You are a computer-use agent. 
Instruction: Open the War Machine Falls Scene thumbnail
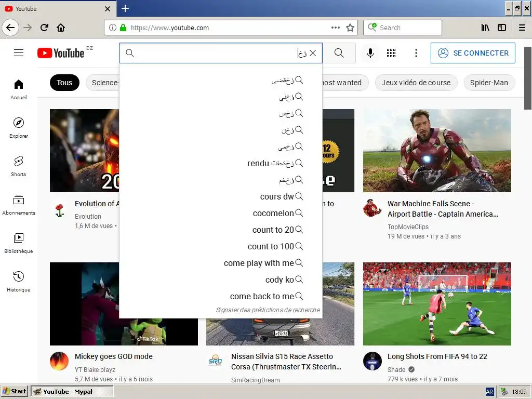click(x=437, y=151)
